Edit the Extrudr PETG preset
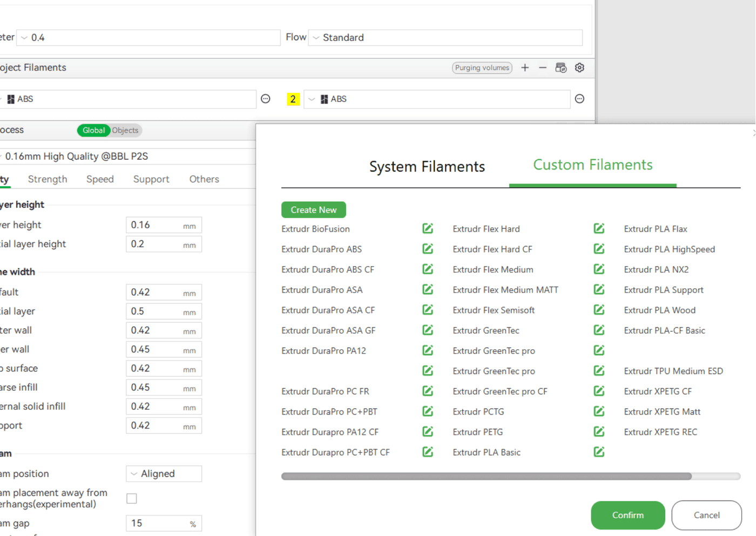The height and width of the screenshot is (536, 756). [x=599, y=432]
